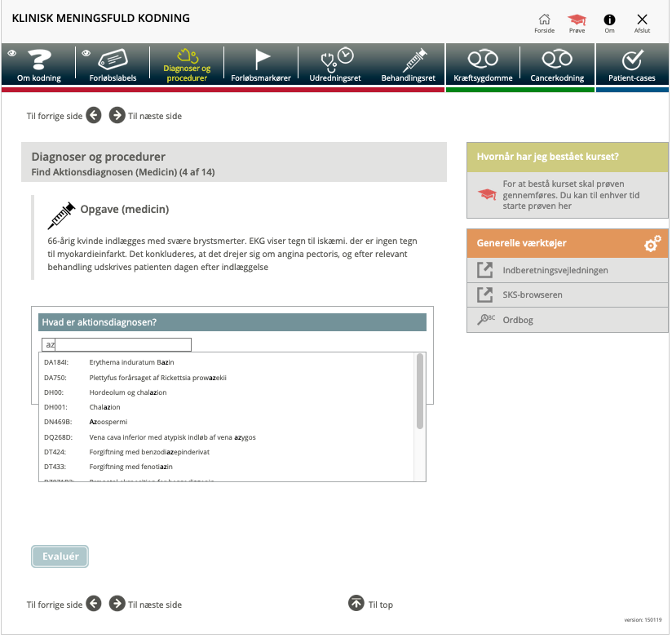Click the suggestion list scrollbar

(420, 391)
